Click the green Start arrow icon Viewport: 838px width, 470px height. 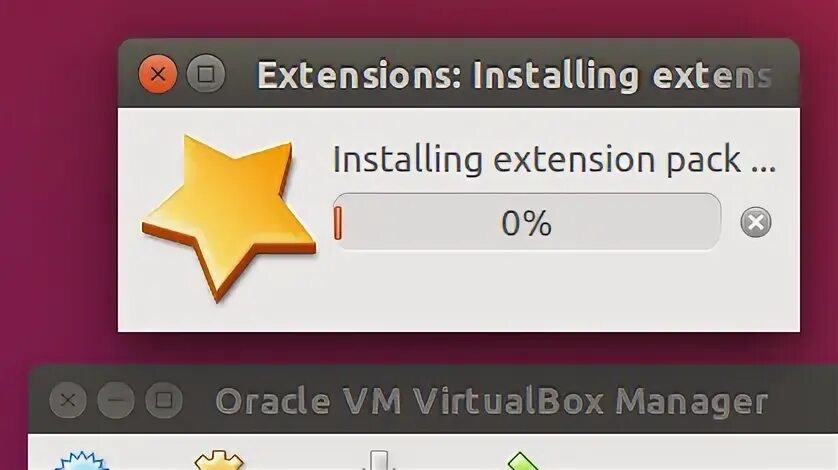click(523, 462)
